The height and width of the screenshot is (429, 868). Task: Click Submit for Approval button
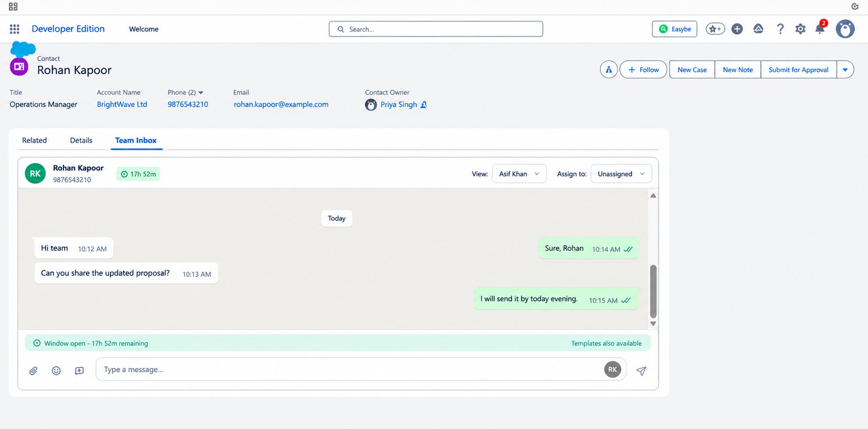tap(798, 70)
